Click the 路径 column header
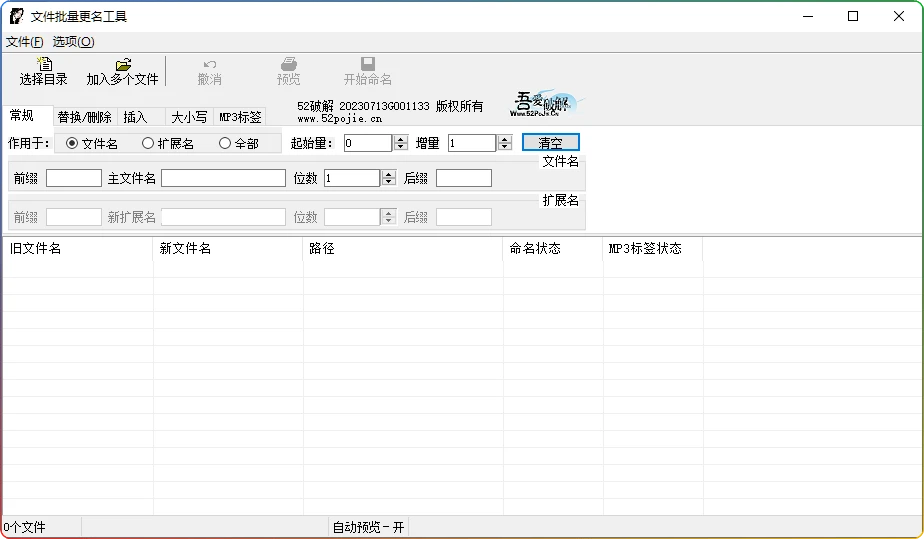924x539 pixels. click(403, 249)
